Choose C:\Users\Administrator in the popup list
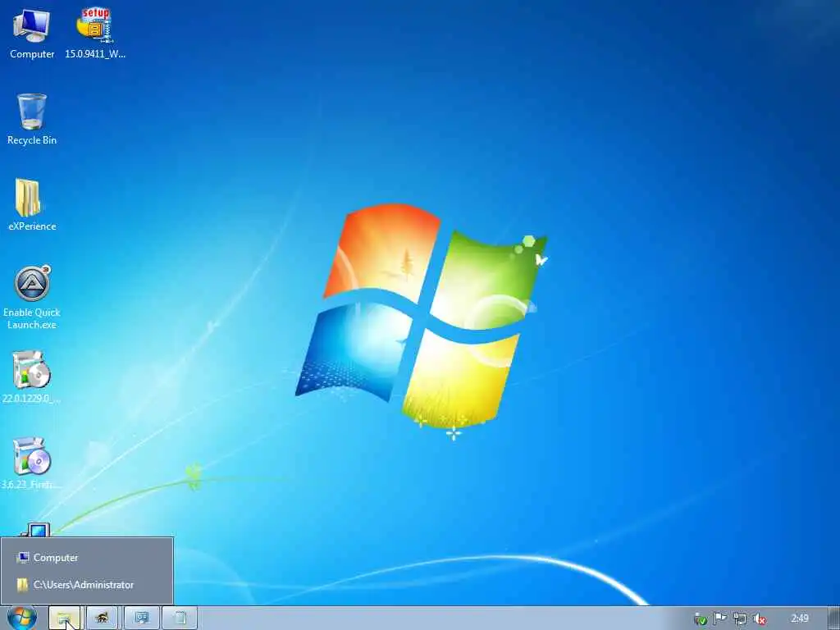 pyautogui.click(x=87, y=585)
